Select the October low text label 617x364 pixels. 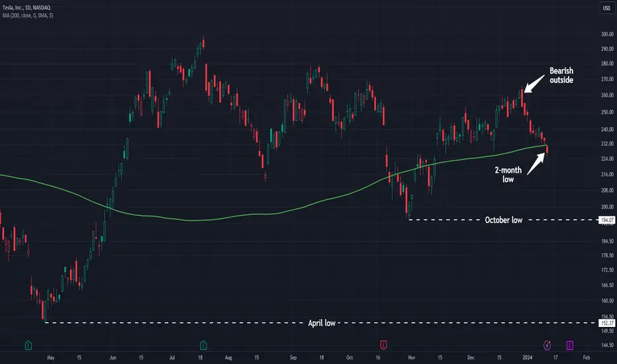(504, 220)
